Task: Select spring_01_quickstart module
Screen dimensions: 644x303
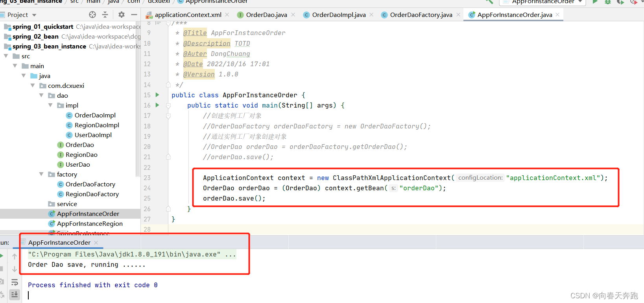Action: [x=43, y=27]
